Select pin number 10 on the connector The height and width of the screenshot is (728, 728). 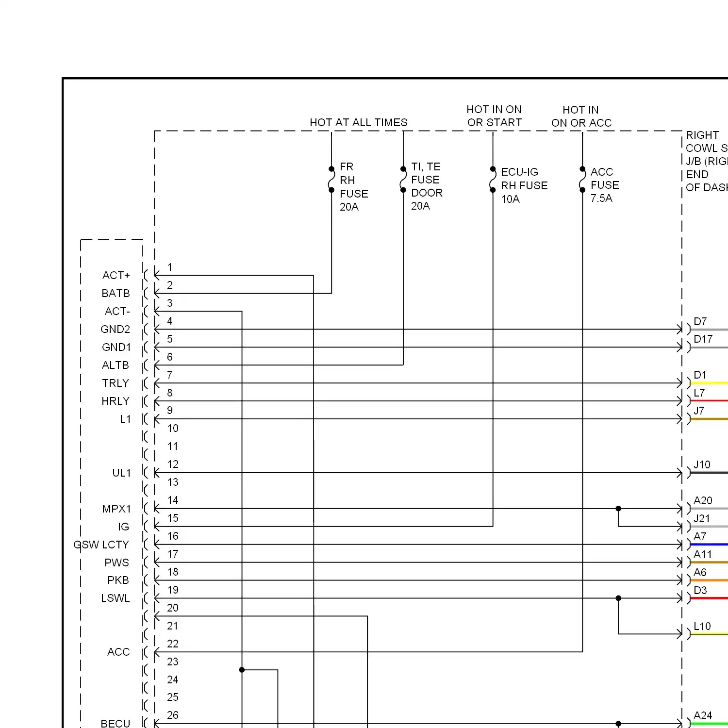[x=173, y=428]
